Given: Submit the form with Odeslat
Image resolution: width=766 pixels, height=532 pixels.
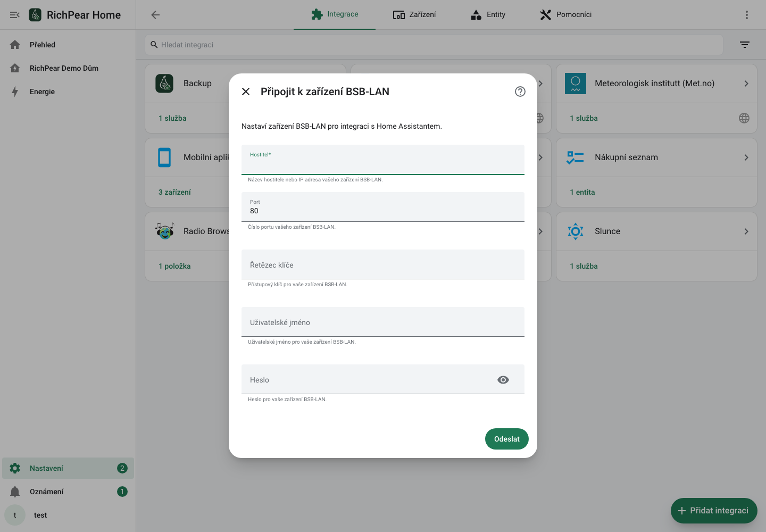Looking at the screenshot, I should [x=507, y=439].
